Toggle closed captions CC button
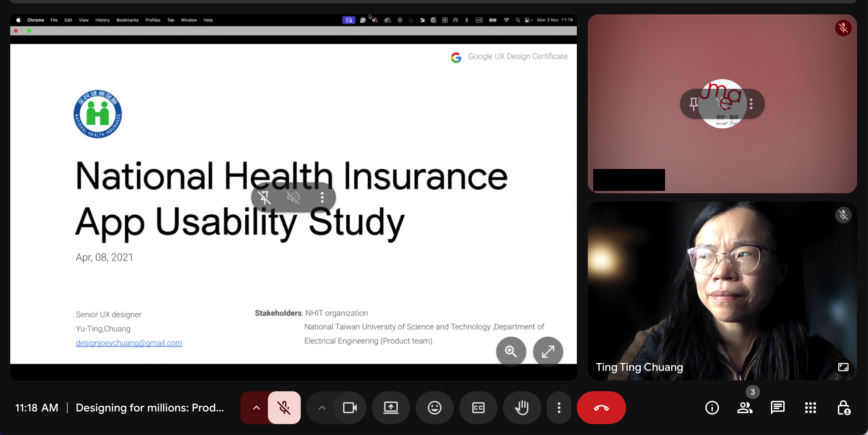Viewport: 868px width, 435px height. pyautogui.click(x=478, y=407)
